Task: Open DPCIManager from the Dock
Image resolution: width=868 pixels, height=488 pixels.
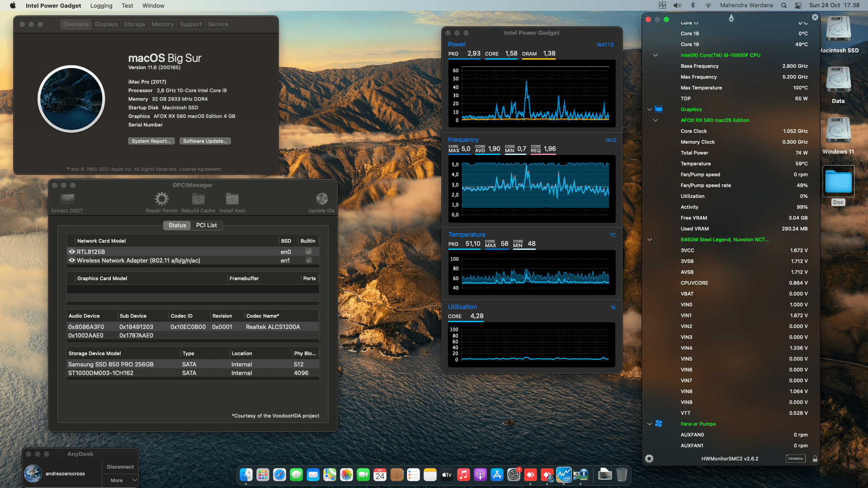Action: [580, 475]
